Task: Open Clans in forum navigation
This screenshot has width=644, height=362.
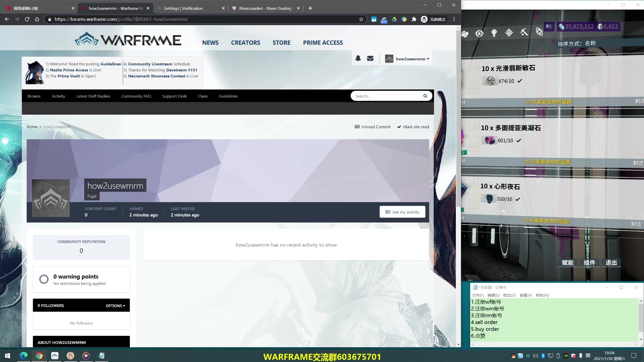Action: click(203, 96)
